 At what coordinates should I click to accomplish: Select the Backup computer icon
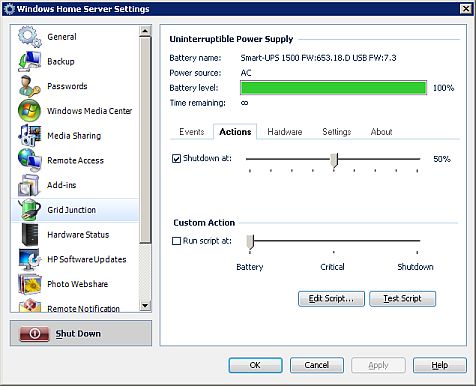point(30,61)
